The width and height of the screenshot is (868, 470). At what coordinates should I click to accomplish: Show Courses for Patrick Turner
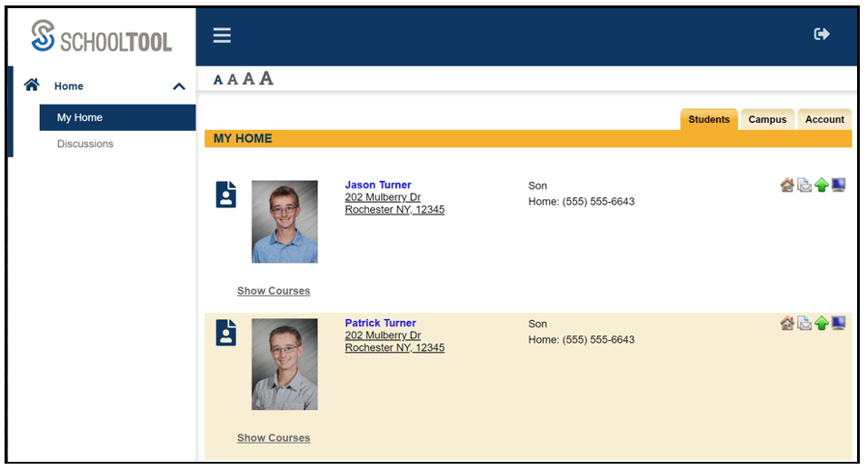274,438
